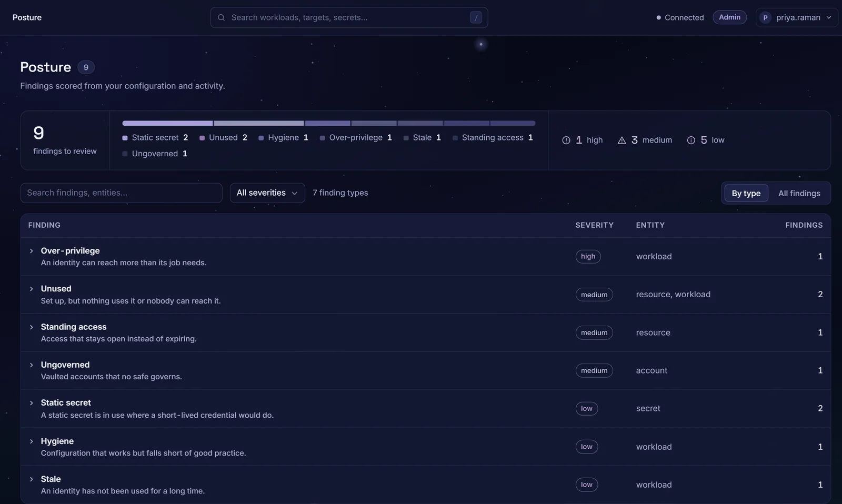Click the Findings column header
This screenshot has width=842, height=504.
[804, 225]
